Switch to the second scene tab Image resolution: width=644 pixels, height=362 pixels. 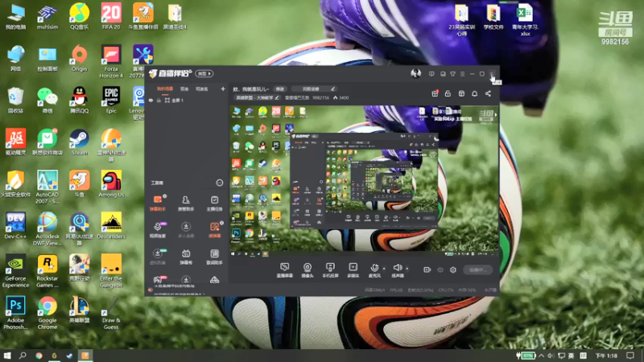point(184,88)
